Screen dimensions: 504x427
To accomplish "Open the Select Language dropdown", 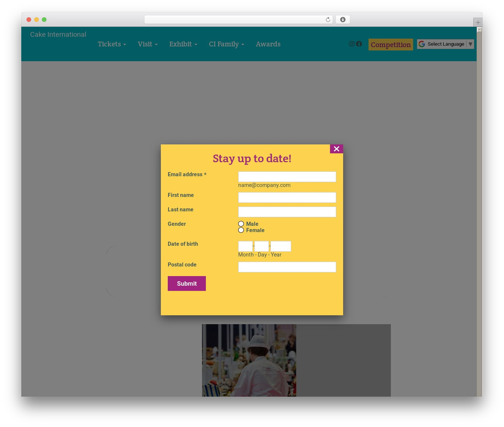I will pyautogui.click(x=445, y=44).
